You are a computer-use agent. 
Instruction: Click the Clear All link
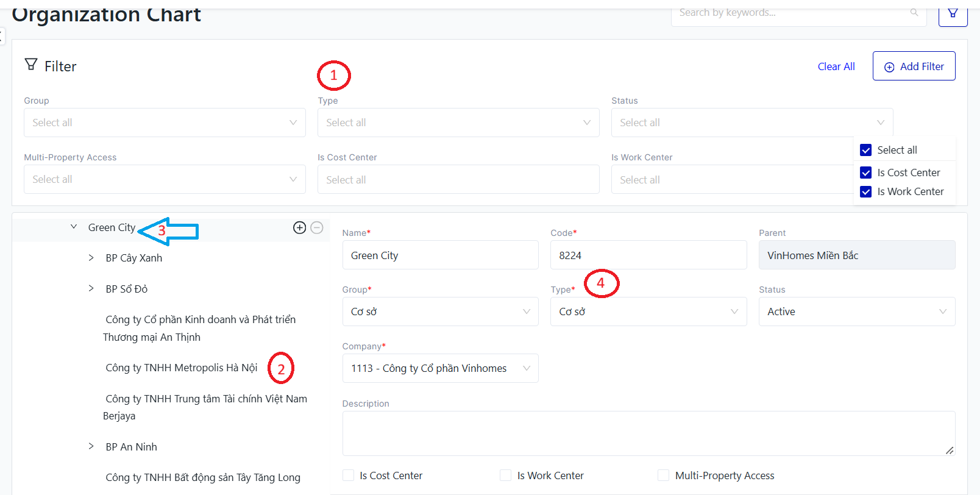(836, 66)
